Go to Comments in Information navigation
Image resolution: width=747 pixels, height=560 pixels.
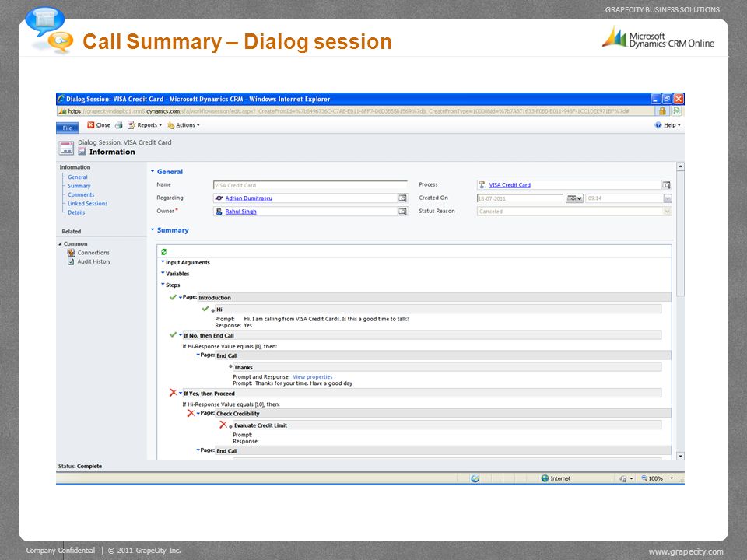[81, 194]
